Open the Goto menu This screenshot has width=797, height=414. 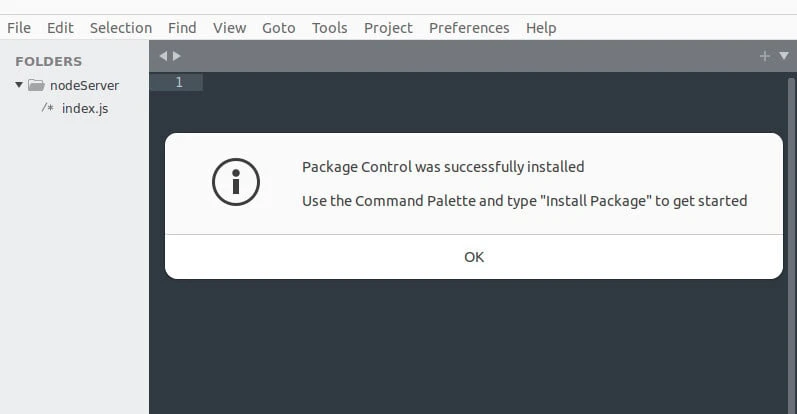click(279, 28)
